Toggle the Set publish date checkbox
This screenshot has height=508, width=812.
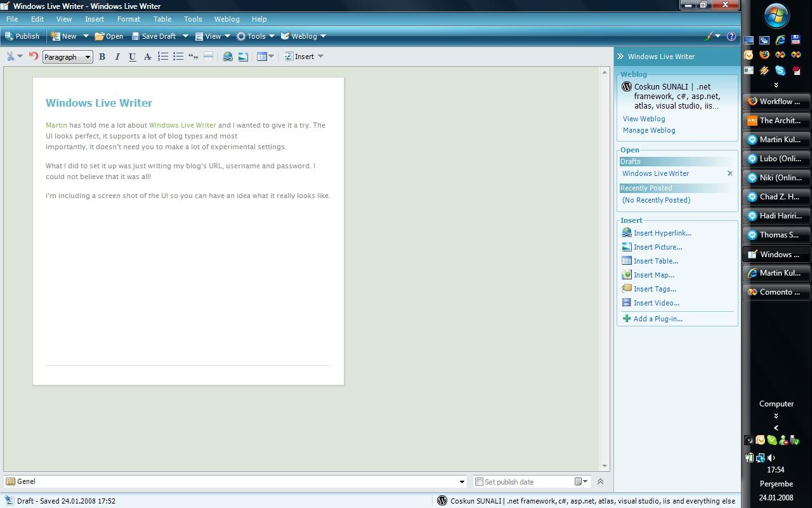(480, 482)
